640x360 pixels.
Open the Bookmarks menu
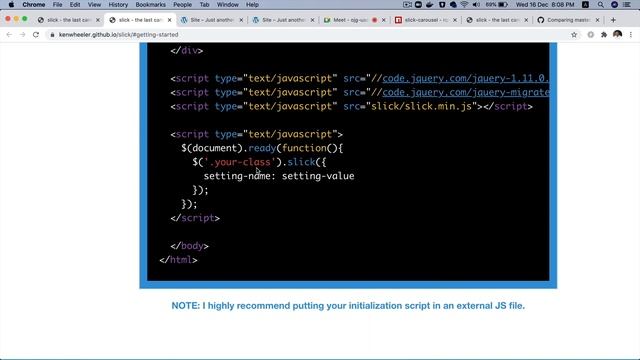click(151, 4)
